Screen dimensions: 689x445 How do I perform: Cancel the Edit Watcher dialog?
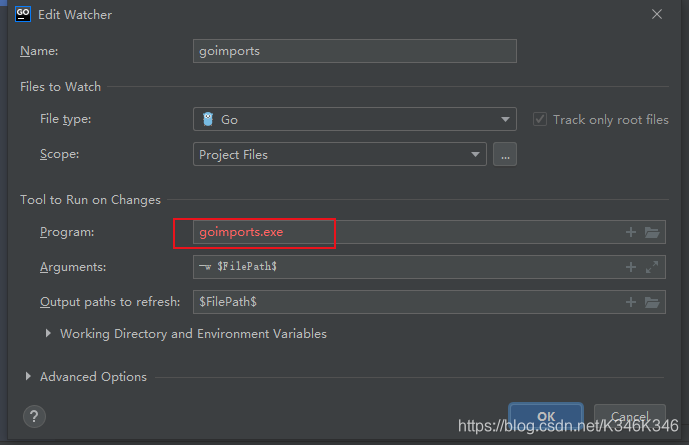coord(629,417)
